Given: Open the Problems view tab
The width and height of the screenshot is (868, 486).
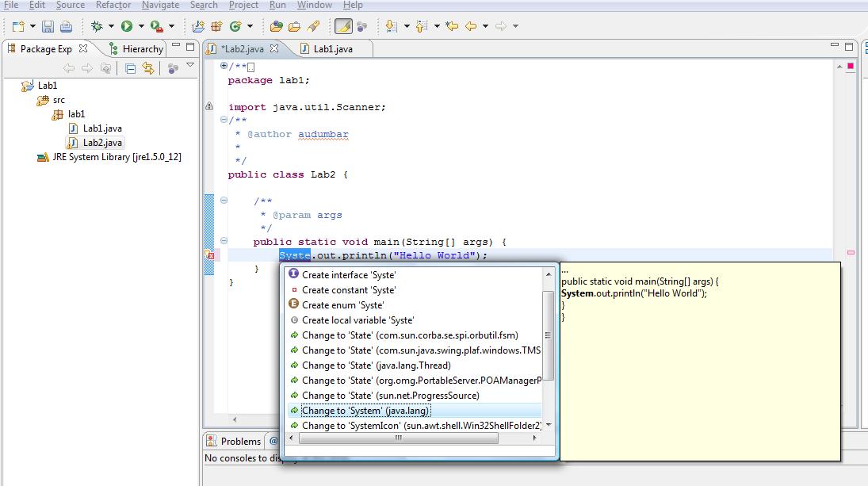Looking at the screenshot, I should [x=234, y=441].
